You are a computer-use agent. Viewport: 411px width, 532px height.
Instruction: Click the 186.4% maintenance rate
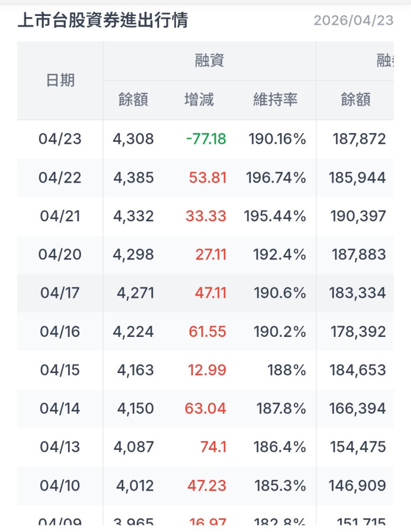[x=280, y=447]
